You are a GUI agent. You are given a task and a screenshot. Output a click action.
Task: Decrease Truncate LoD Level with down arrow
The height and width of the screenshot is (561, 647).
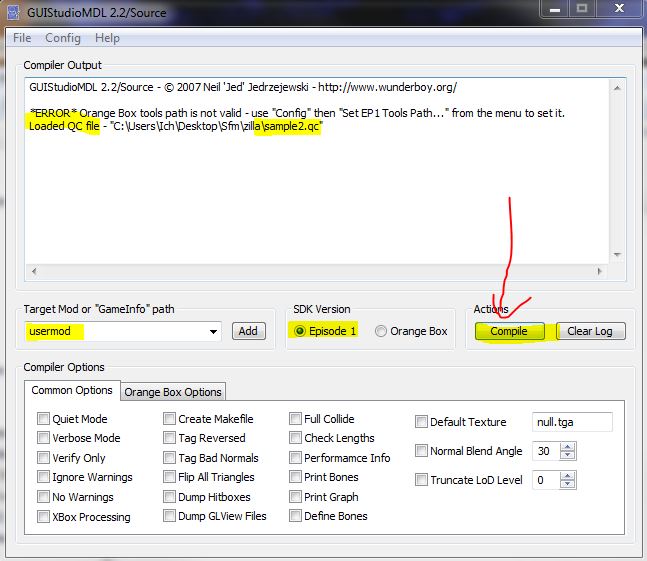coord(568,484)
